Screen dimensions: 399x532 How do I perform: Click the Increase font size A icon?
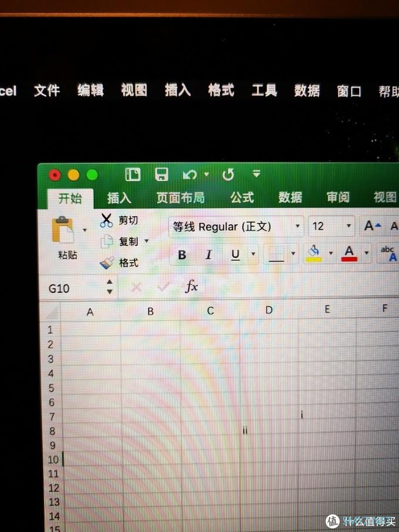(x=373, y=225)
